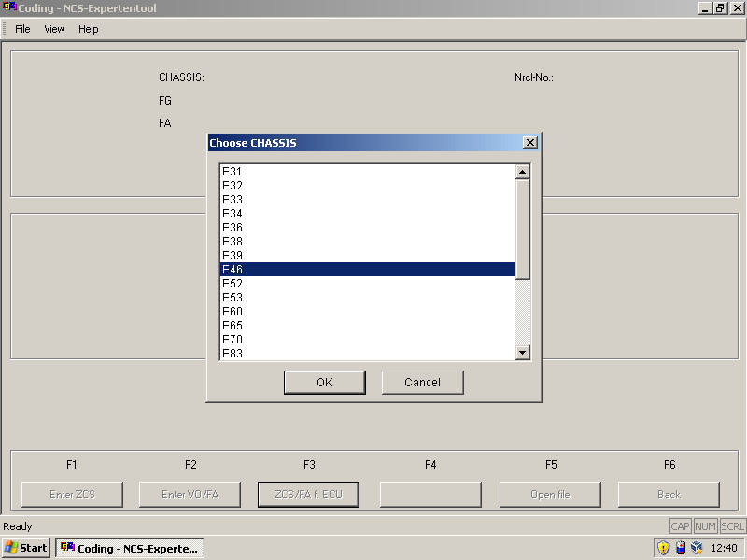Click the NCS-Expertentool title bar icon
747x560 pixels.
click(x=9, y=7)
